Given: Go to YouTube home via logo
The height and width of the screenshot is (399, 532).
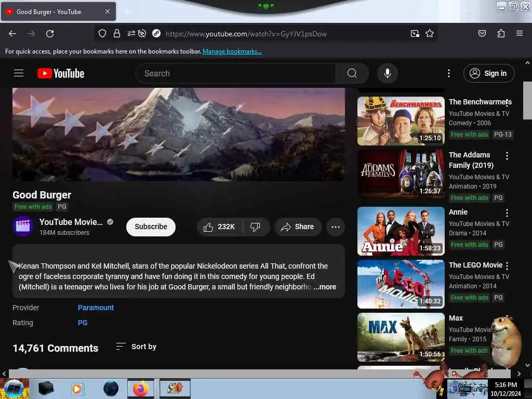Looking at the screenshot, I should 61,73.
